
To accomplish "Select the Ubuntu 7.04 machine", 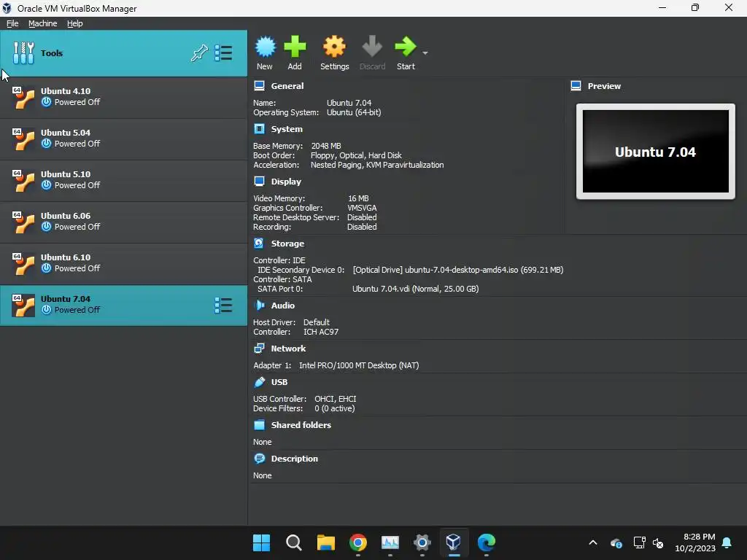I will coord(123,306).
